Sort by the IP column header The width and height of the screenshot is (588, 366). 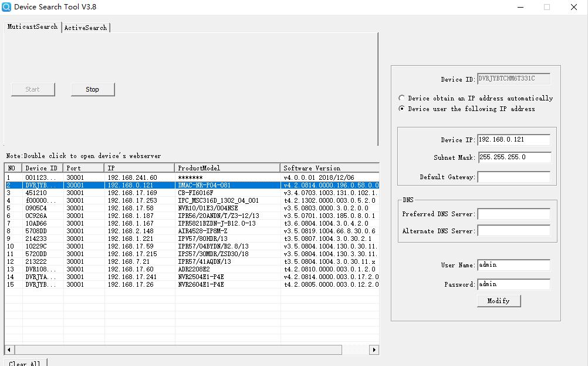pos(139,168)
